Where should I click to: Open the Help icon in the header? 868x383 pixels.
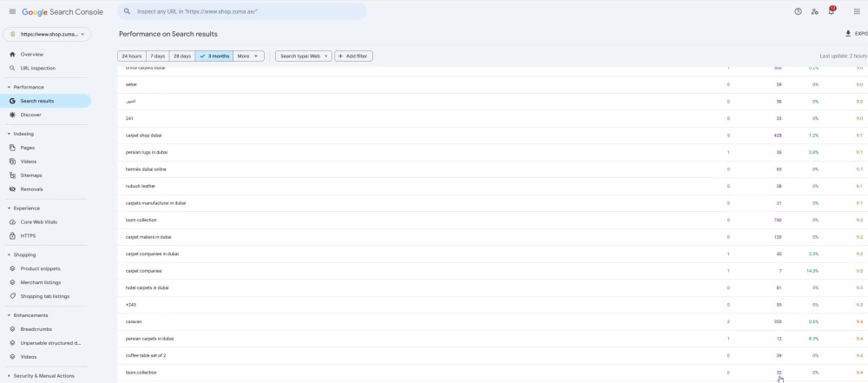tap(798, 11)
